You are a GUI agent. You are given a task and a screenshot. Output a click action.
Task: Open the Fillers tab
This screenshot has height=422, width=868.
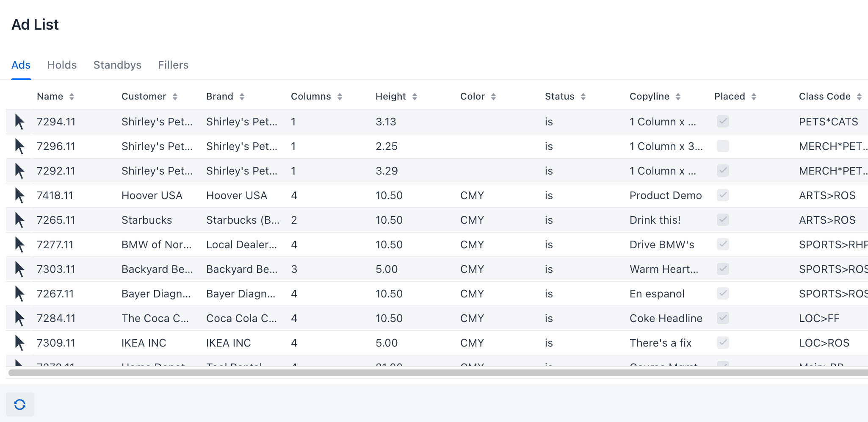coord(173,65)
